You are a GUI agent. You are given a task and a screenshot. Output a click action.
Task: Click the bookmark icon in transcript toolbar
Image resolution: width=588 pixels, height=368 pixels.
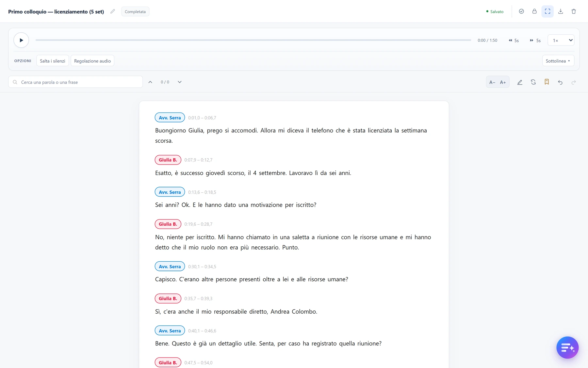(x=547, y=82)
